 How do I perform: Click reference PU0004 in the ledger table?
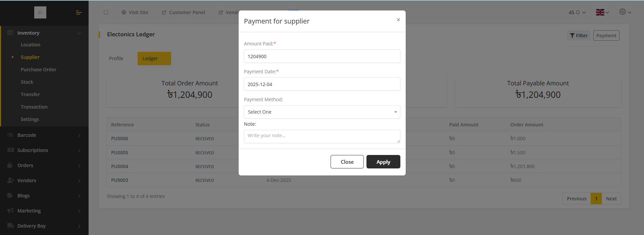click(x=120, y=166)
